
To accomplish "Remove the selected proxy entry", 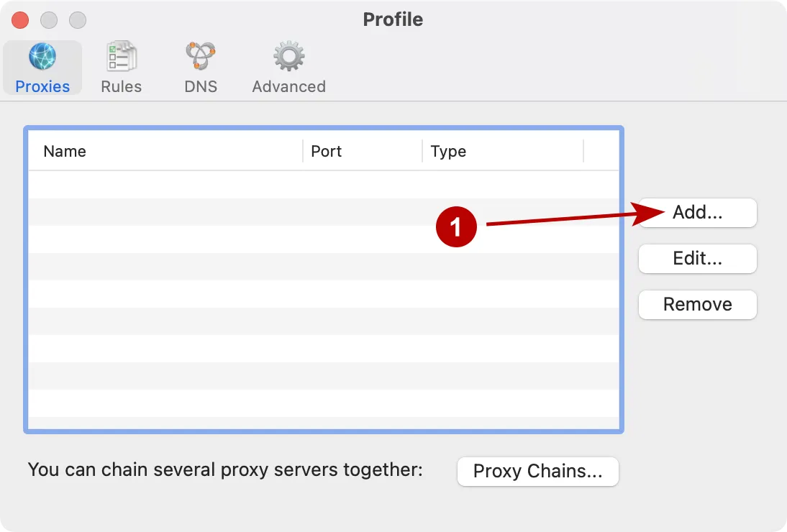I will click(x=696, y=305).
